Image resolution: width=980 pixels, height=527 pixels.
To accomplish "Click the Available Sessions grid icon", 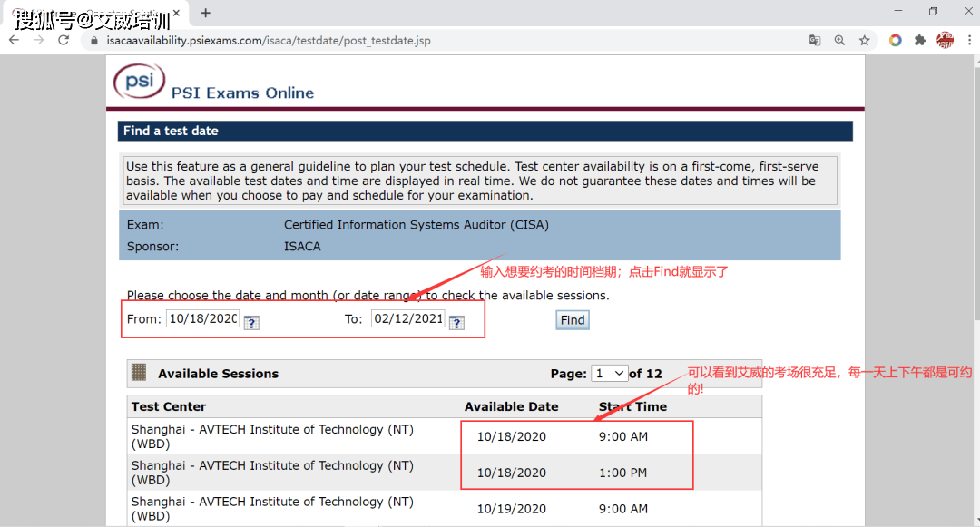I will click(139, 372).
